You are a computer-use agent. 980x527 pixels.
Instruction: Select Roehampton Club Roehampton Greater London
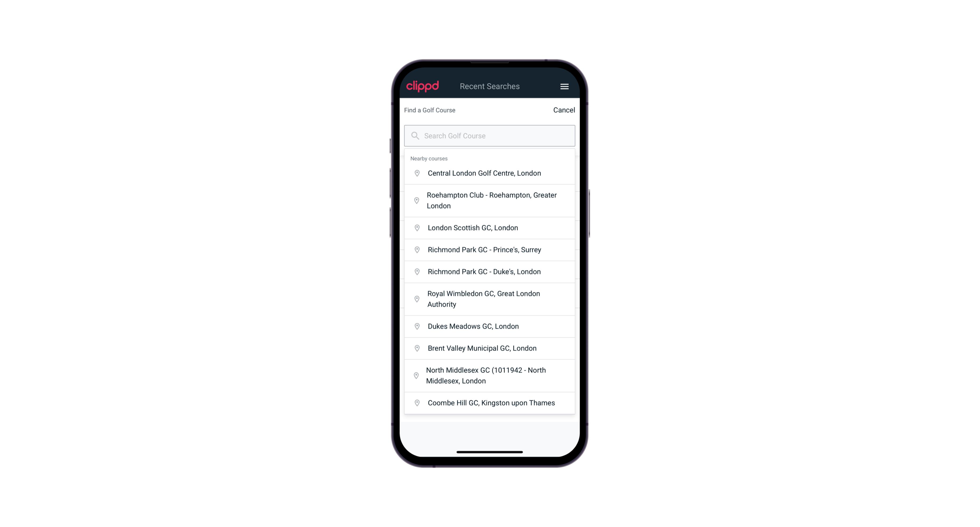point(489,201)
